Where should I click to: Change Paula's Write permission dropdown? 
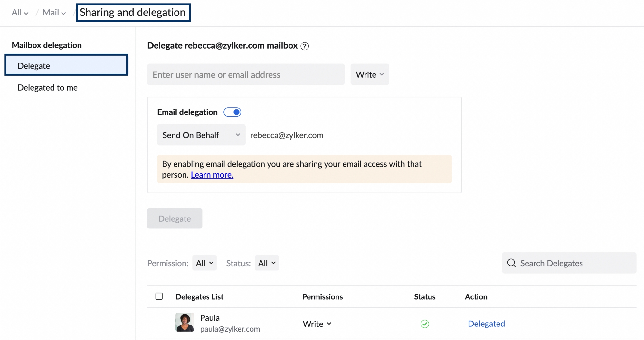coord(317,324)
